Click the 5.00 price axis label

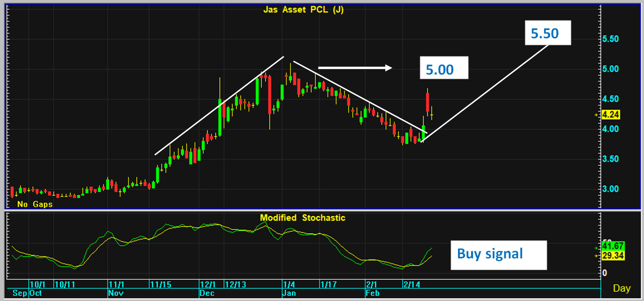[610, 69]
